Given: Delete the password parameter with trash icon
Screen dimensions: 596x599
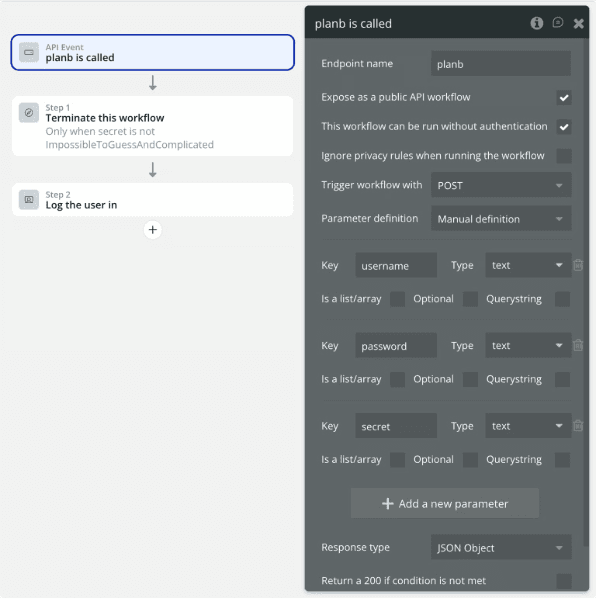Looking at the screenshot, I should [x=578, y=345].
